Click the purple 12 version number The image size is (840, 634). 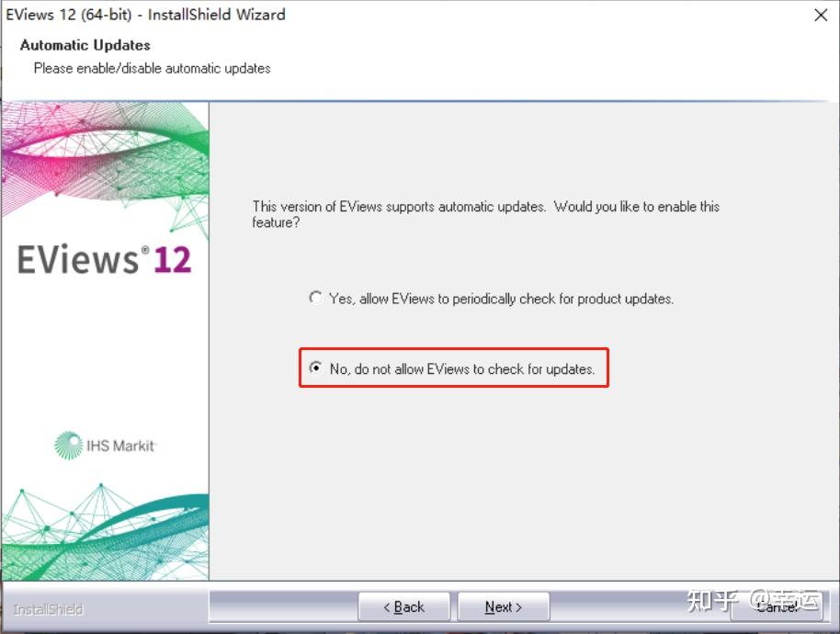[x=173, y=260]
